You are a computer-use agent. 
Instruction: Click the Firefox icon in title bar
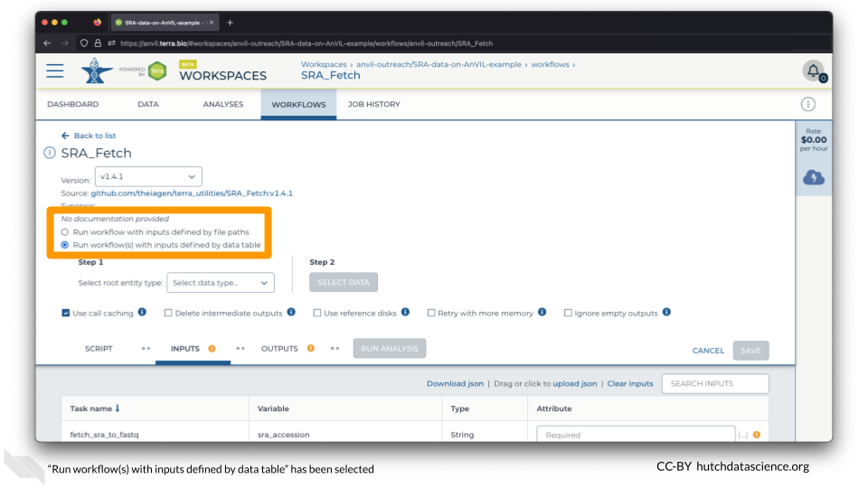(x=98, y=23)
